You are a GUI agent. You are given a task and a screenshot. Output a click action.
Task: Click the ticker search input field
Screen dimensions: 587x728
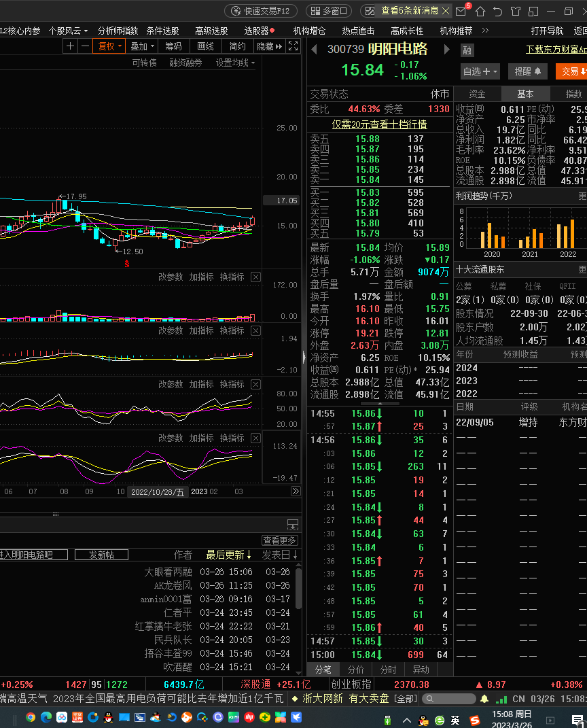[x=448, y=699]
